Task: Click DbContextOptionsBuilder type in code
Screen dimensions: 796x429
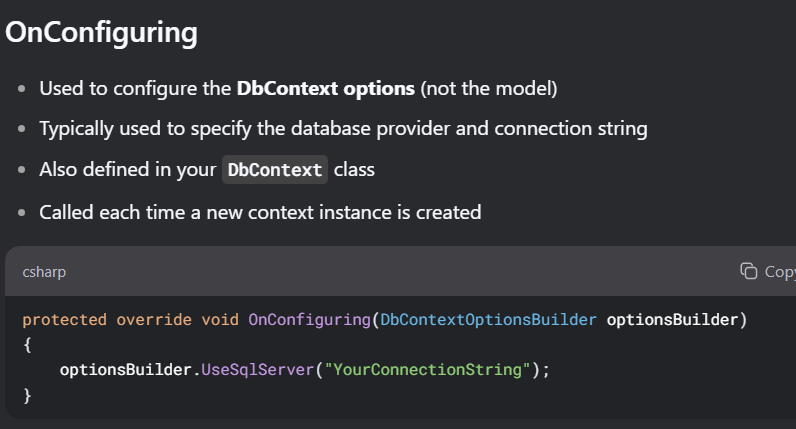Action: coord(488,320)
